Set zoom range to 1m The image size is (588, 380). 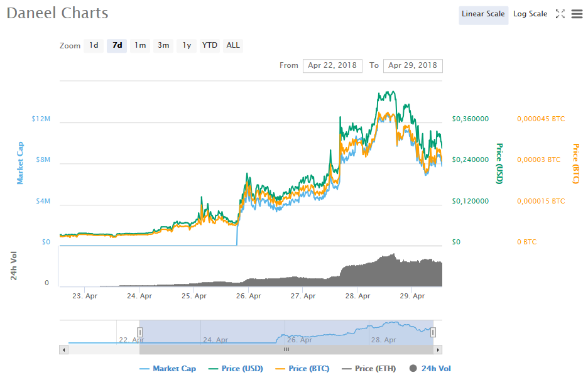tap(140, 45)
